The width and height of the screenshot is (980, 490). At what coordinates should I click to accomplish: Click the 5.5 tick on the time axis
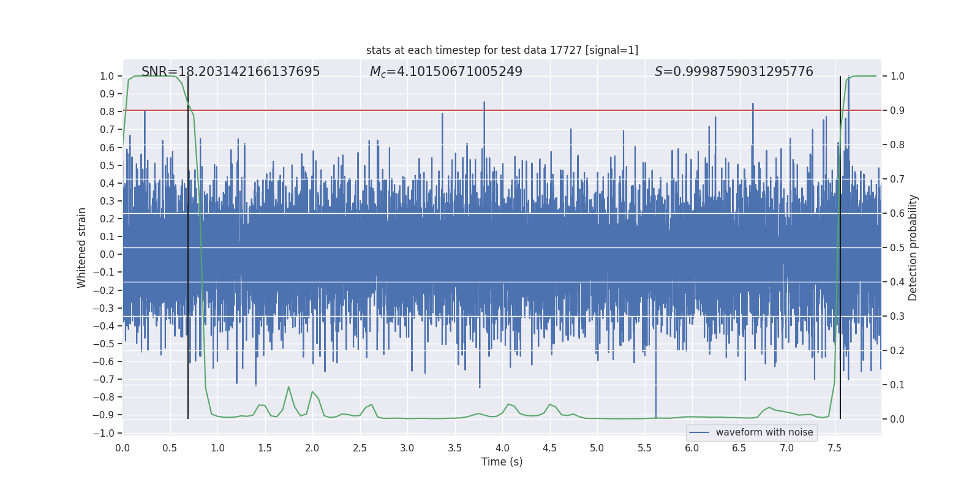(644, 448)
